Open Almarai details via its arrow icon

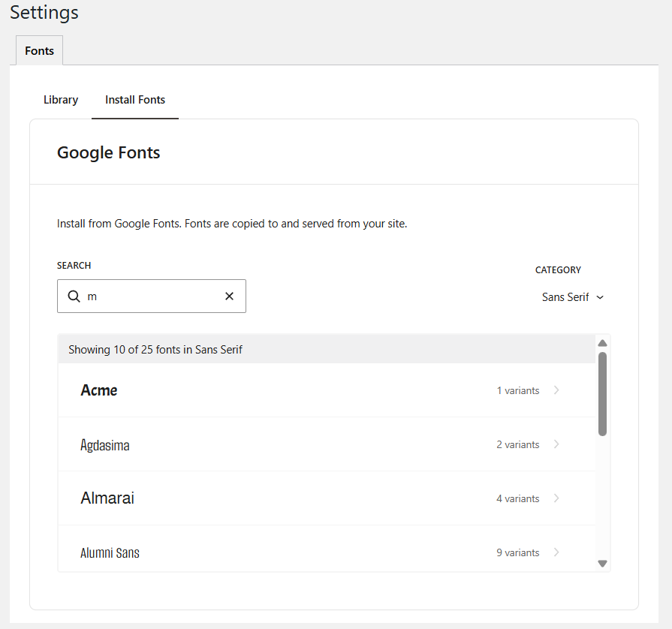coord(556,498)
